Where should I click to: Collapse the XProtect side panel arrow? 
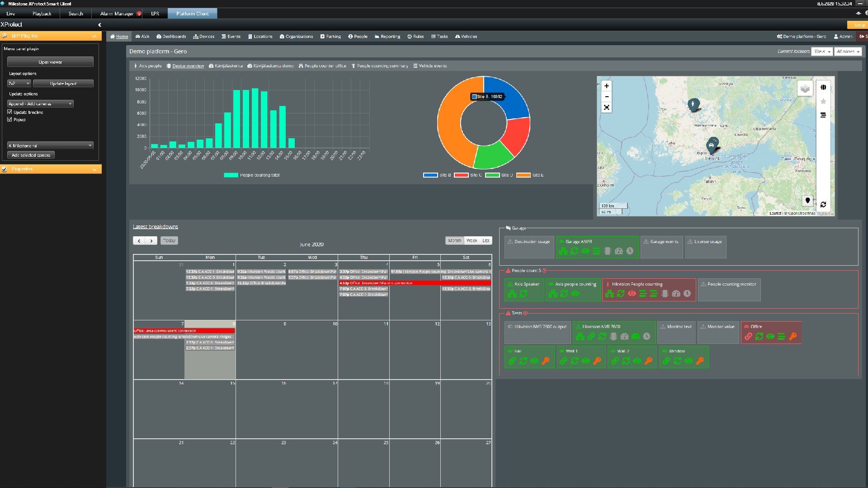point(99,25)
